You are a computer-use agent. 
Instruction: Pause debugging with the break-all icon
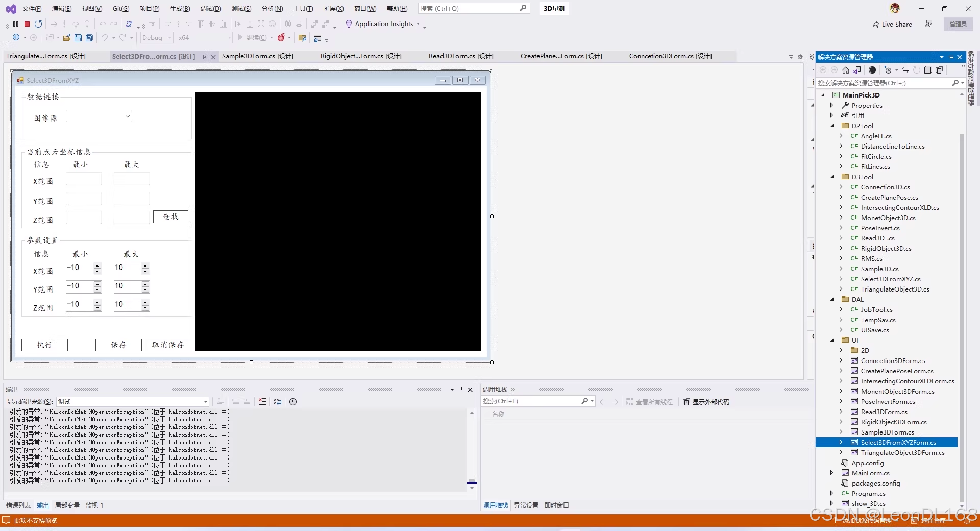(x=16, y=24)
